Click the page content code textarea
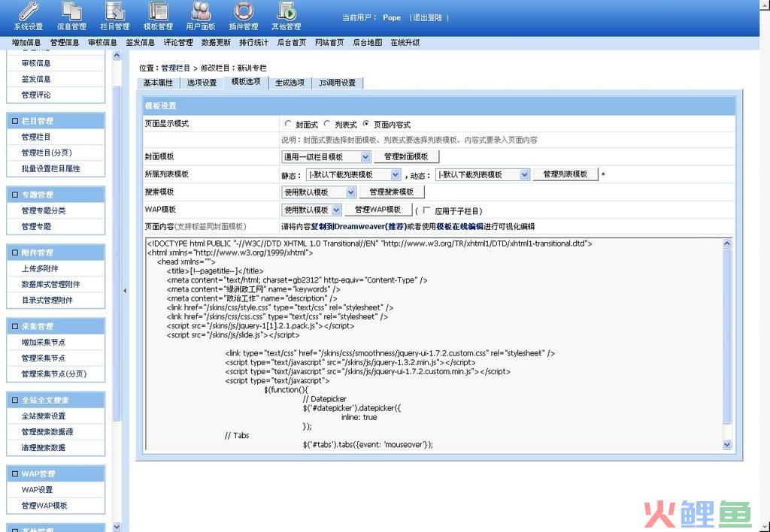Viewport: 770px width, 532px height. click(434, 344)
